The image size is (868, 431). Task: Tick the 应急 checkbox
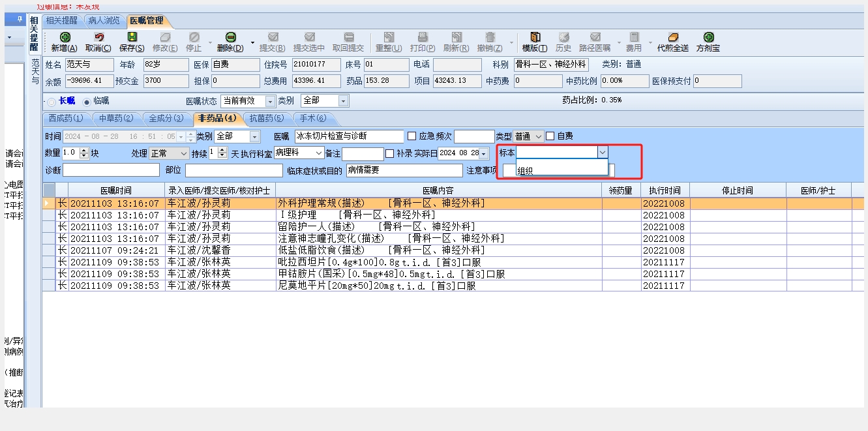(412, 136)
